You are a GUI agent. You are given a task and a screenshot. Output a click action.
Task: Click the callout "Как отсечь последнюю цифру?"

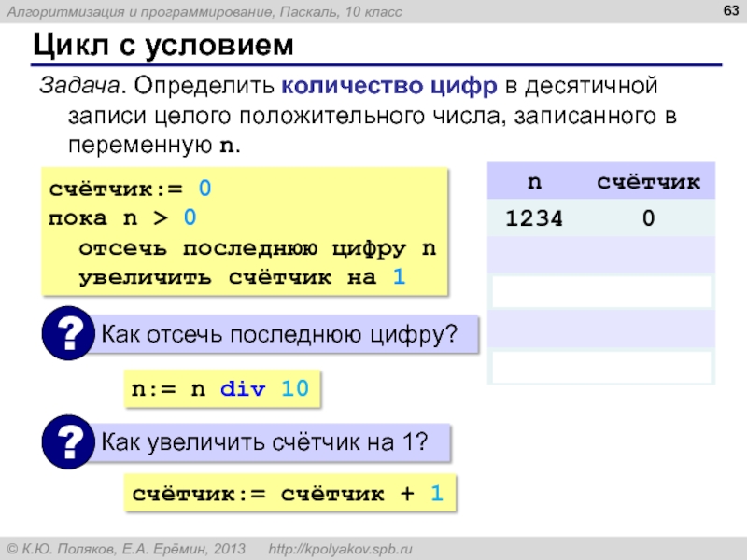pos(278,334)
